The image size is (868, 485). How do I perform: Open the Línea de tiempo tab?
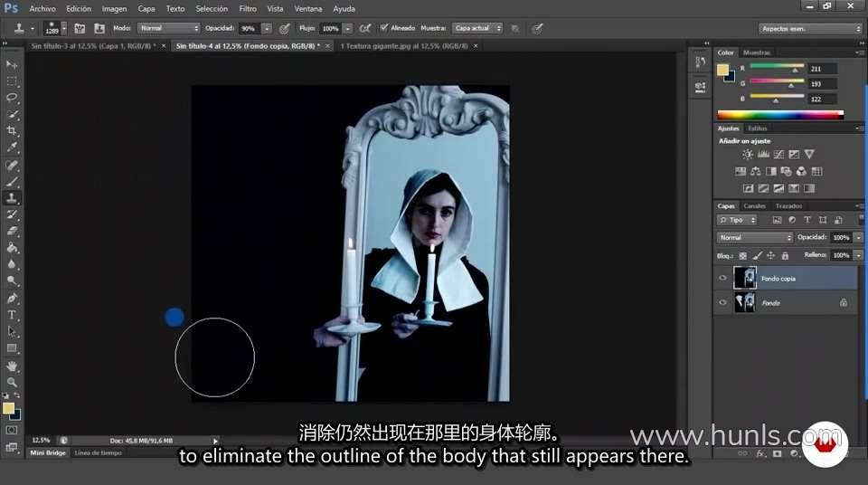tap(98, 452)
